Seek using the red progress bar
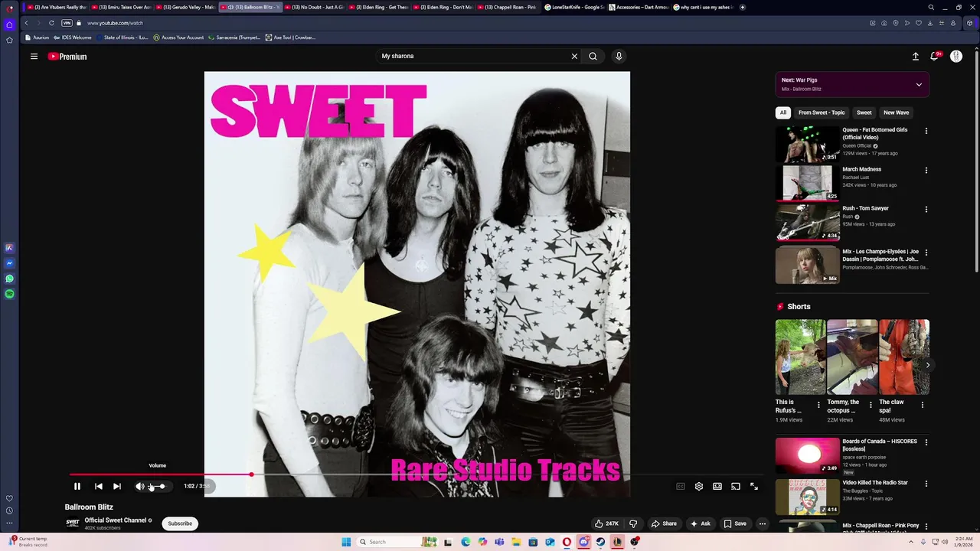 coord(417,474)
